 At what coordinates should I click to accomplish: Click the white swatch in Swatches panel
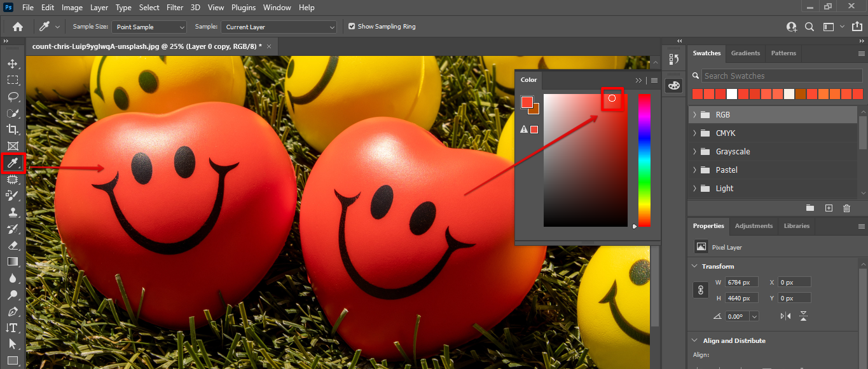pyautogui.click(x=732, y=94)
